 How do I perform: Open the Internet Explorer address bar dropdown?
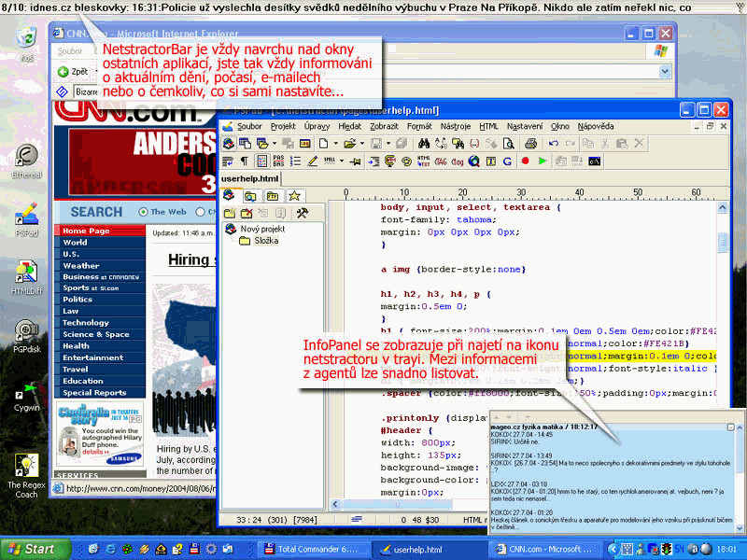coord(665,72)
